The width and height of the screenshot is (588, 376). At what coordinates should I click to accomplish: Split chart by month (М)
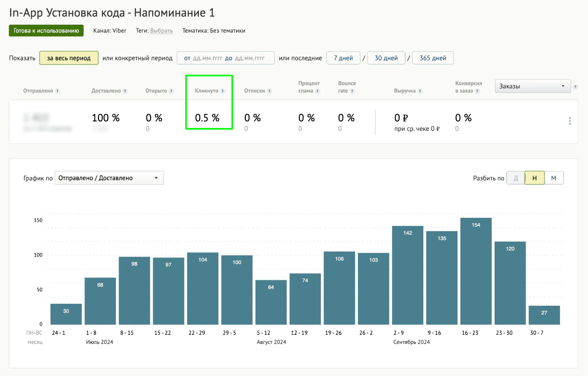(554, 178)
